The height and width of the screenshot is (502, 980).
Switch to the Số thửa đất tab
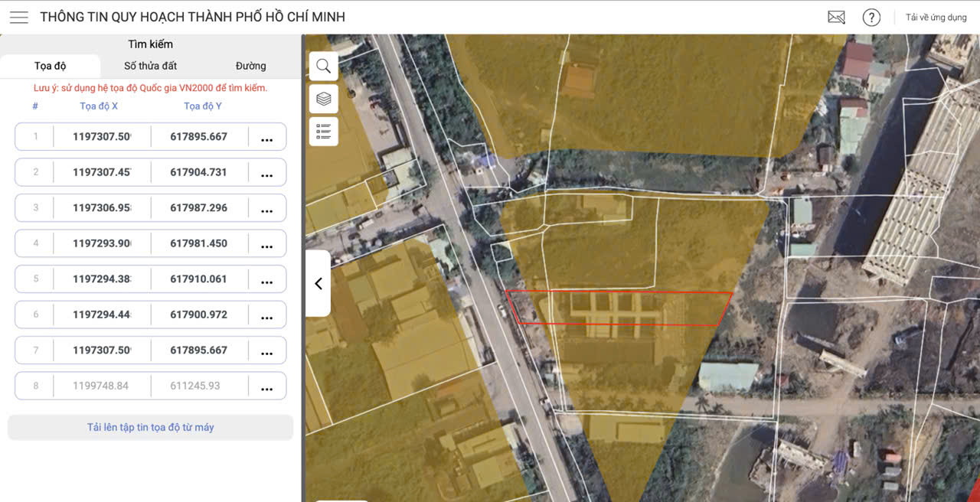coord(151,66)
